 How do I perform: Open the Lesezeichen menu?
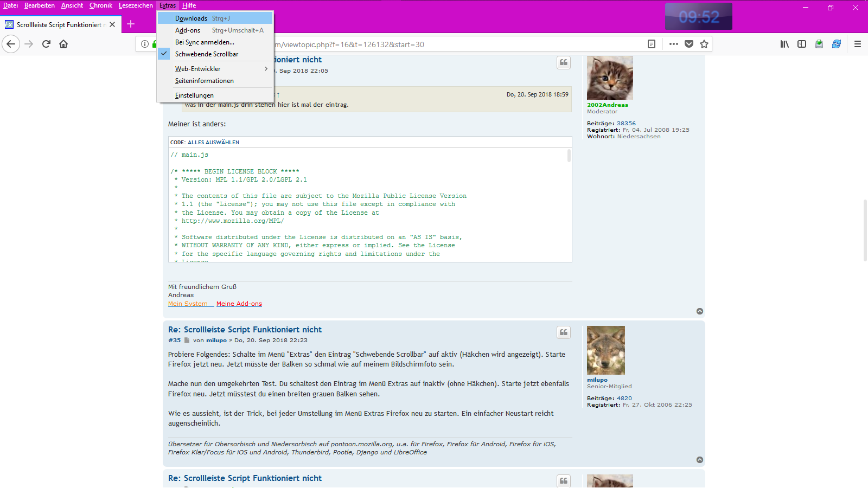[136, 5]
